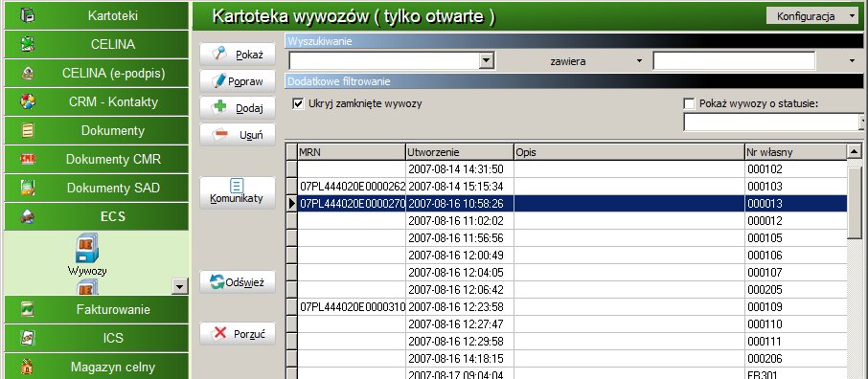This screenshot has width=868, height=379.
Task: Click Nr własny cell 000107
Action: coord(795,272)
